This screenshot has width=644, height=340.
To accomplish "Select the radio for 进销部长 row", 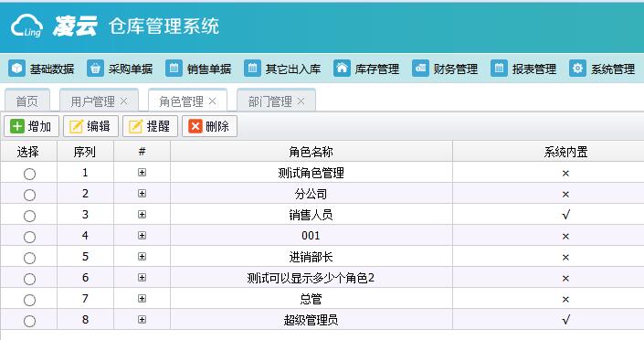I will click(x=29, y=258).
